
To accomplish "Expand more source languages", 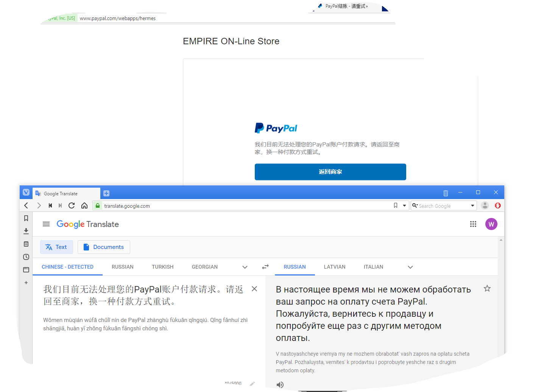I will pos(245,267).
